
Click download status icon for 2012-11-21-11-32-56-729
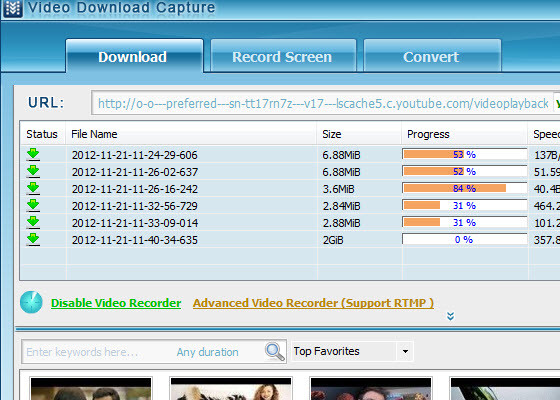click(x=33, y=206)
